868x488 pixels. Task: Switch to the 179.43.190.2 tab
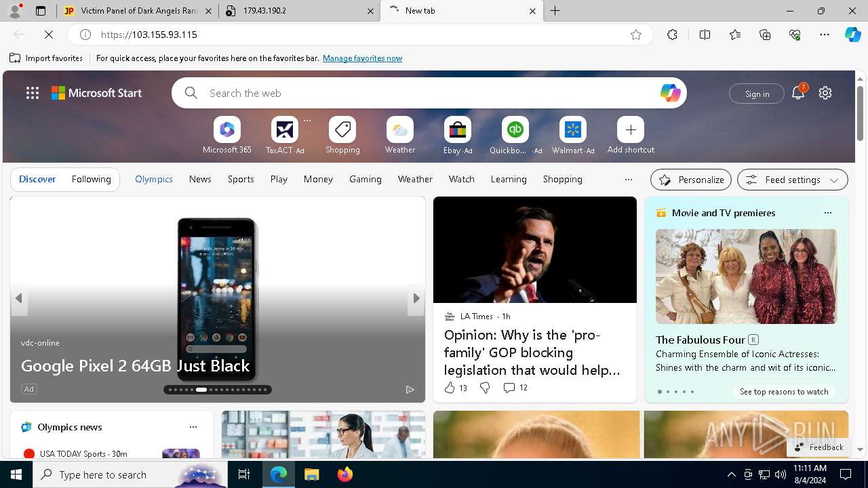pos(298,11)
